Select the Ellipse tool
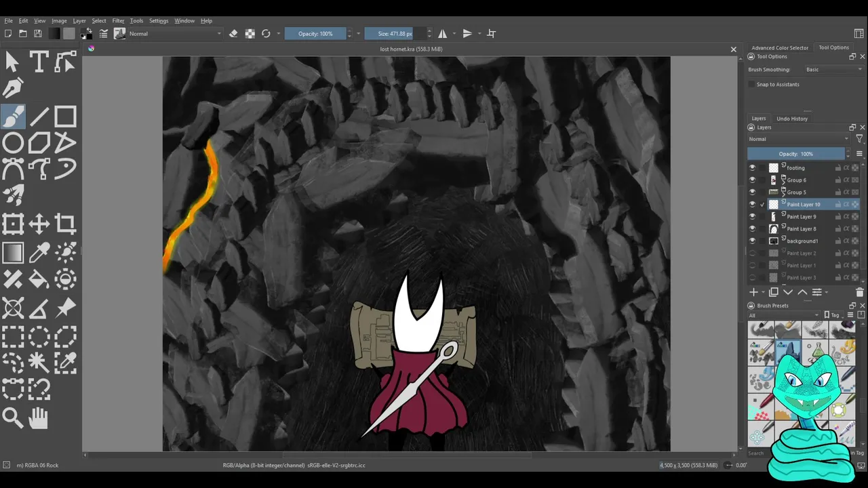This screenshot has width=868, height=488. 12,143
